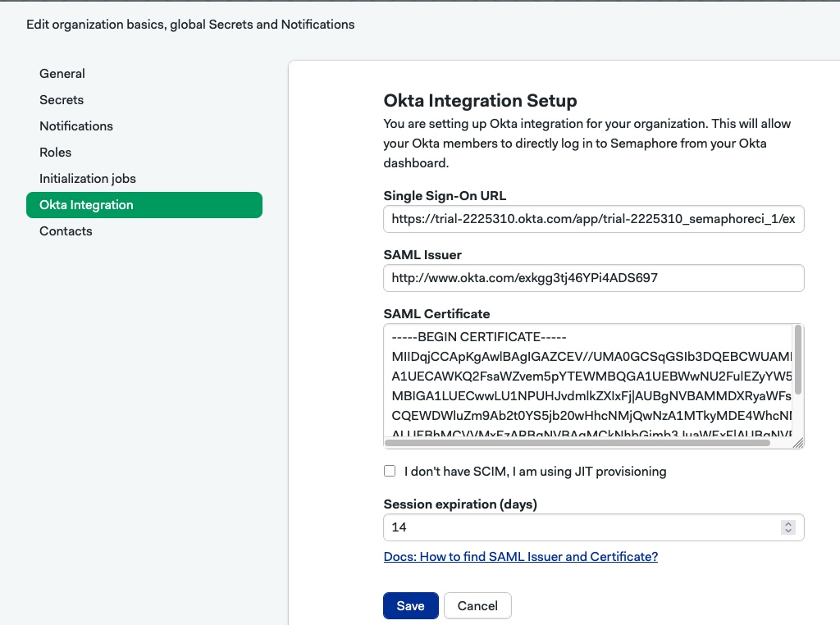
Task: Switch to the General section
Action: [62, 73]
